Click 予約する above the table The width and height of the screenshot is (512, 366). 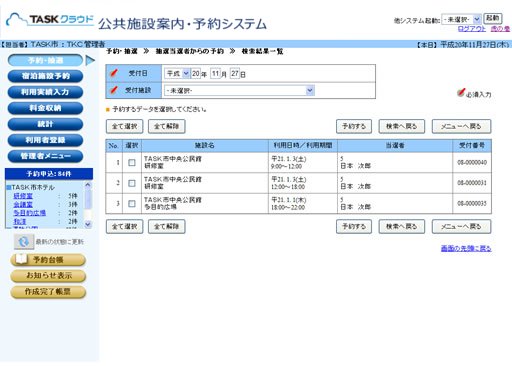[354, 126]
